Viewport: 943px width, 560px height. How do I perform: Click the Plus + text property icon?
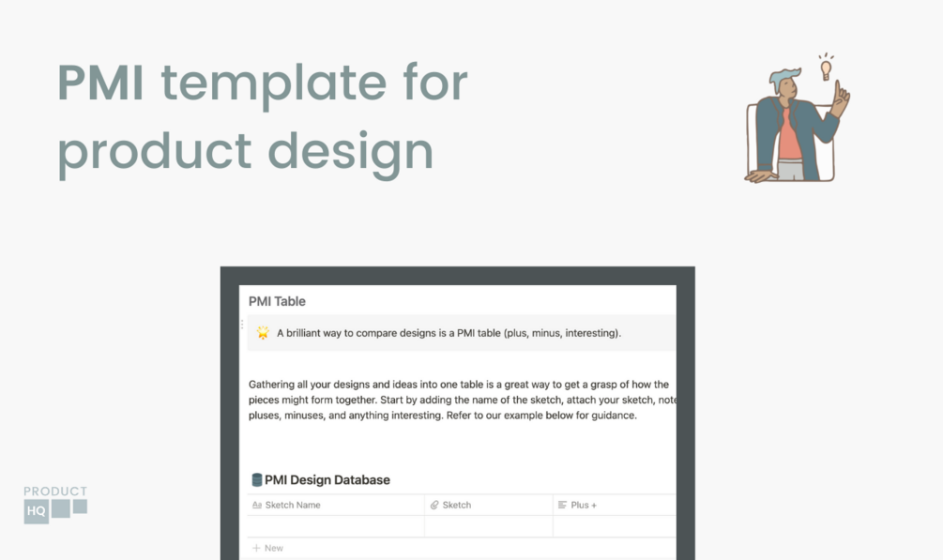point(562,506)
